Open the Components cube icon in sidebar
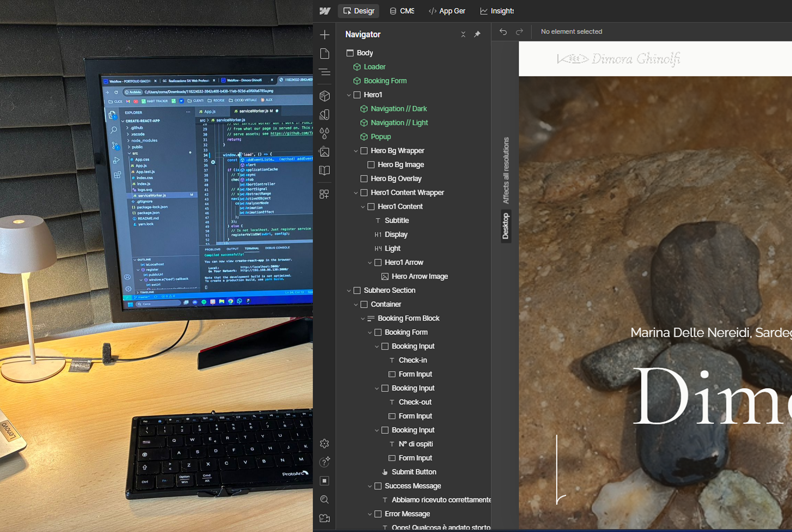This screenshot has width=792, height=532. click(x=325, y=96)
